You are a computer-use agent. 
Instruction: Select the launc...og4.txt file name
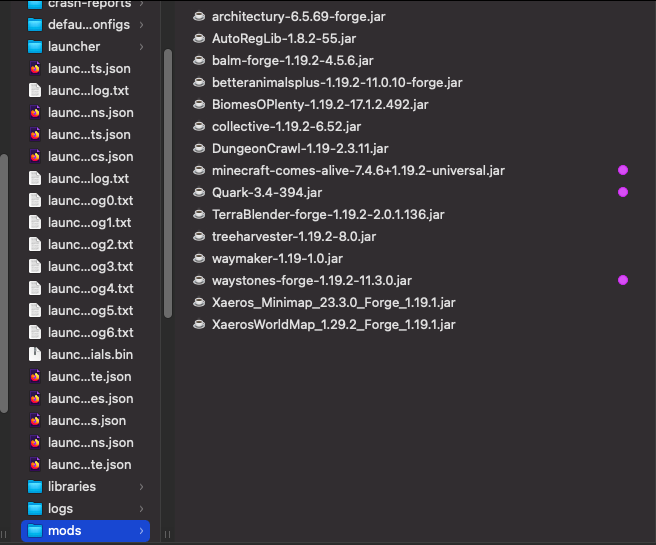90,289
